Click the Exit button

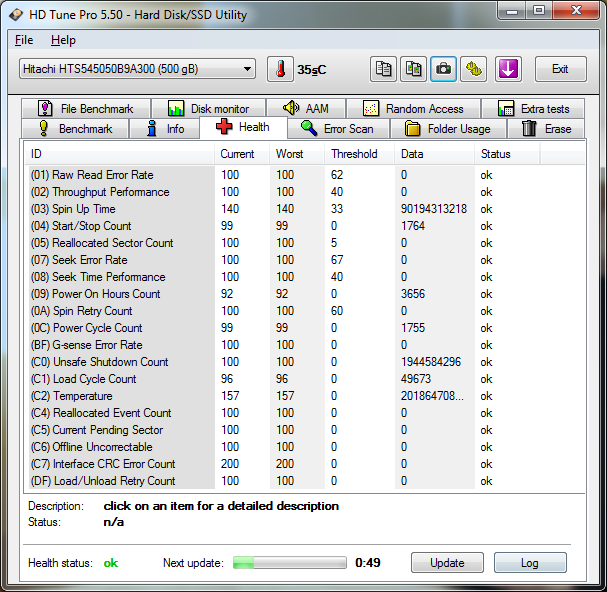[x=561, y=69]
